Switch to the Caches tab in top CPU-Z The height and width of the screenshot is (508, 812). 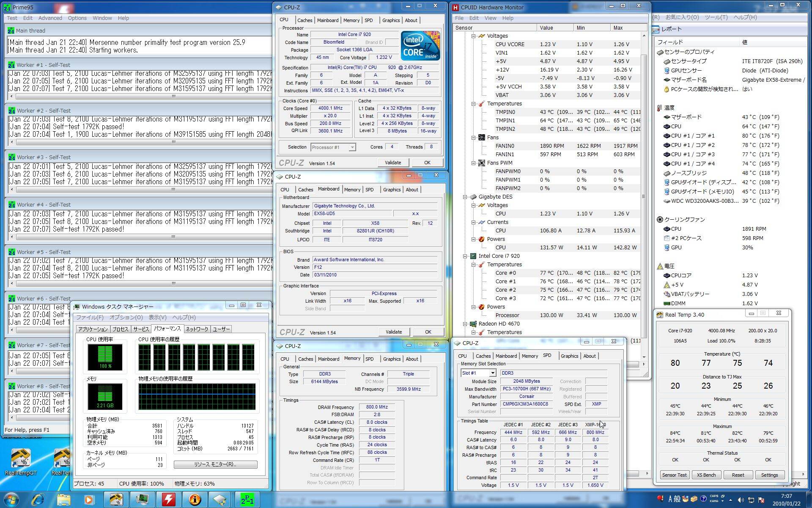pos(304,20)
